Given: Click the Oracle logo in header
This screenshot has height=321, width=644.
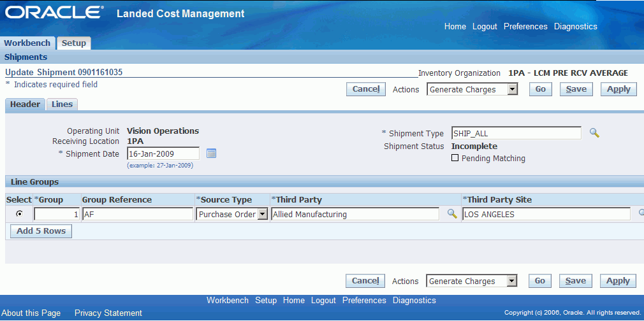Looking at the screenshot, I should click(x=54, y=12).
